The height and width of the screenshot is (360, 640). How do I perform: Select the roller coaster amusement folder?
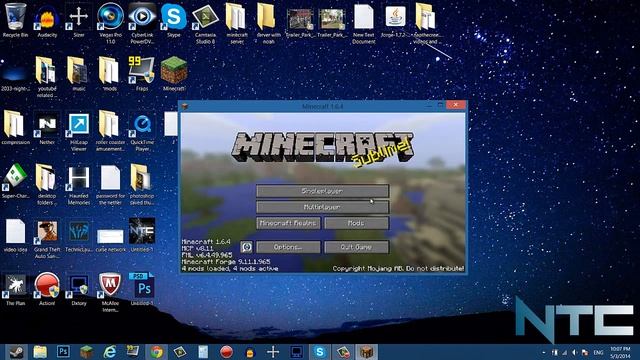tap(110, 131)
